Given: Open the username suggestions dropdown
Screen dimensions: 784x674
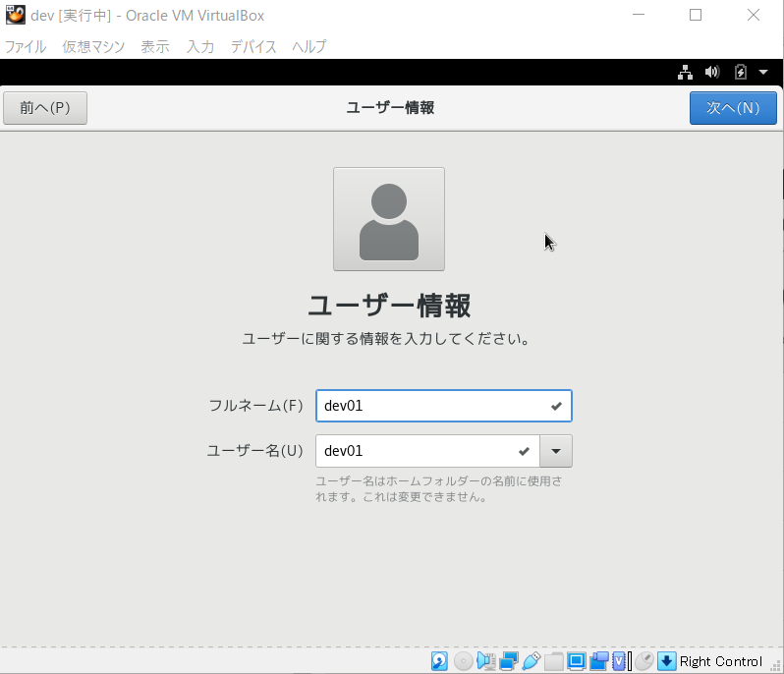Looking at the screenshot, I should pos(556,451).
